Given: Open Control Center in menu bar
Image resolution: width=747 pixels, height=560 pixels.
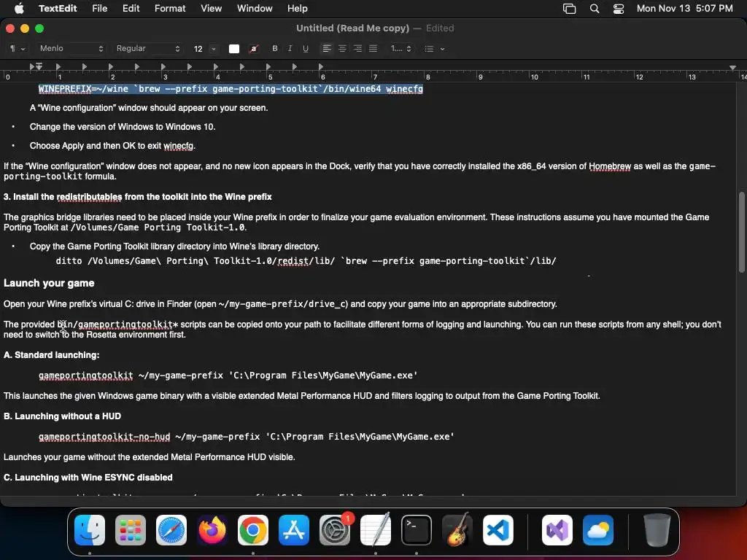Looking at the screenshot, I should [x=619, y=9].
